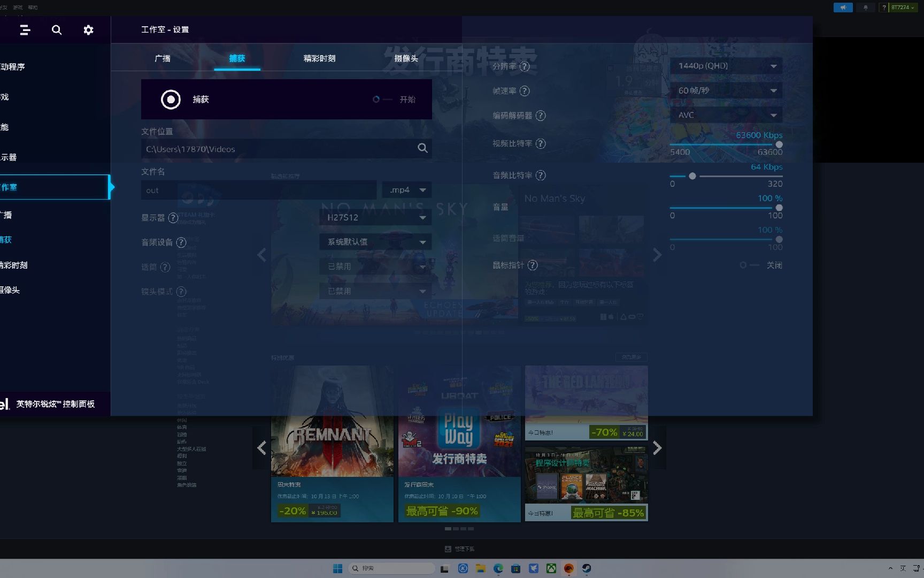The width and height of the screenshot is (924, 578).
Task: Open Microsoft Edge from the taskbar
Action: pos(498,568)
